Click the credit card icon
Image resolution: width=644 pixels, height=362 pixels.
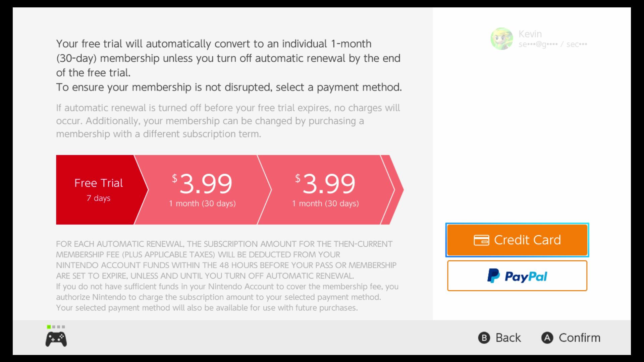pos(481,240)
